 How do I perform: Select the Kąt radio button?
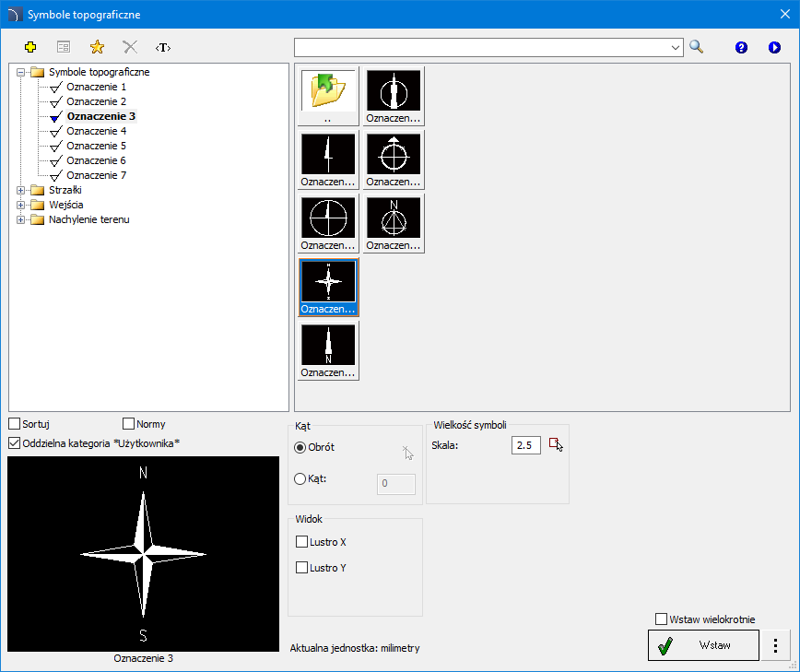(x=300, y=478)
